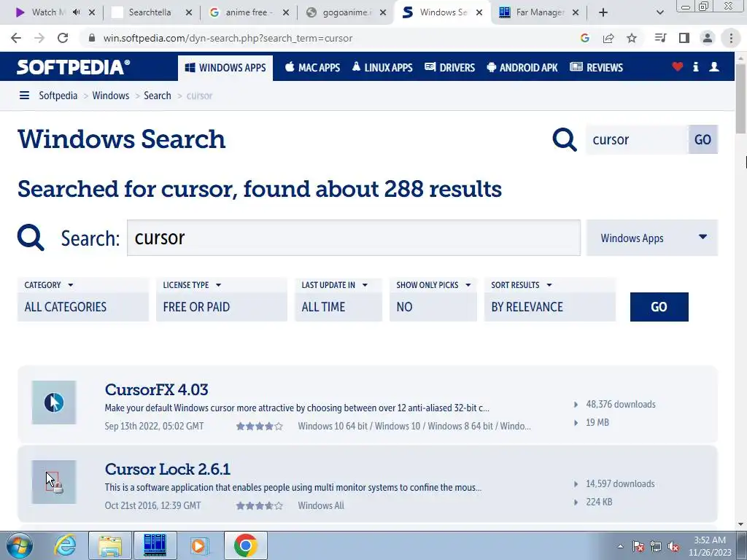Close the Searchtella tab

[x=189, y=13]
